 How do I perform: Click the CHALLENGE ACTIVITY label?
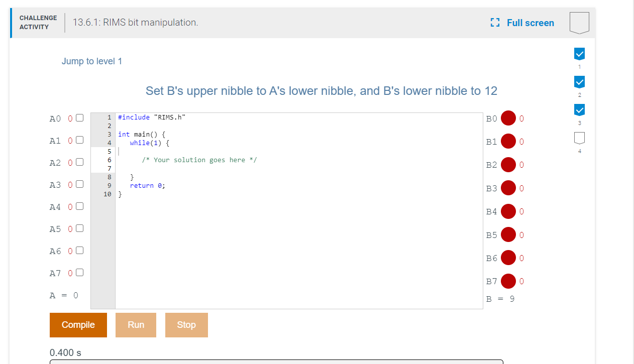(38, 23)
